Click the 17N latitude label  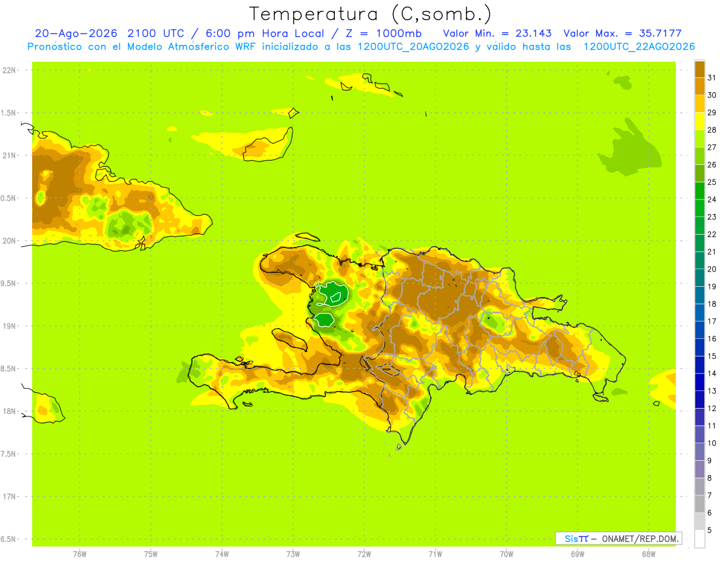(x=10, y=497)
